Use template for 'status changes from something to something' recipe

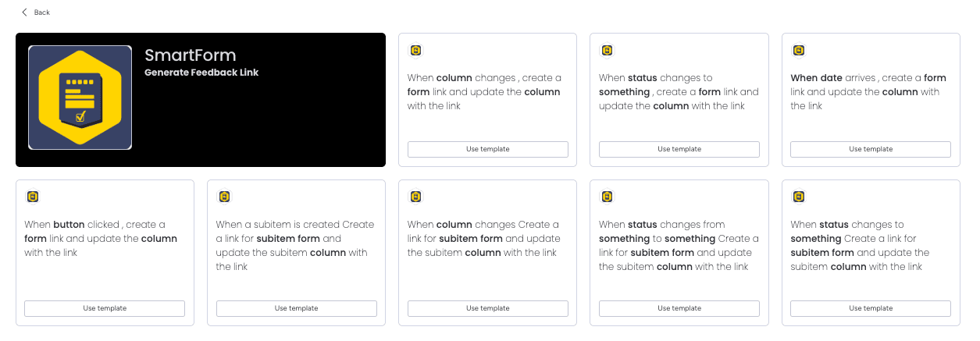[x=679, y=308]
